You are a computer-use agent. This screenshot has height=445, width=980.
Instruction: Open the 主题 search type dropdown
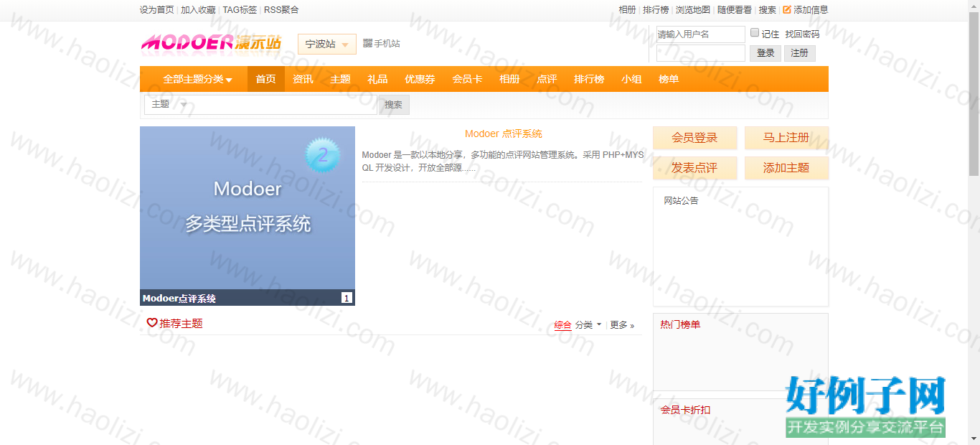click(x=169, y=105)
